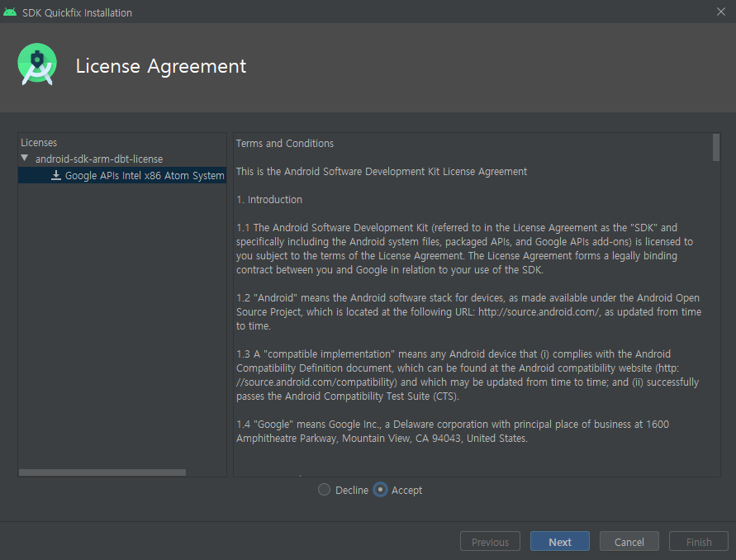Click the Licenses panel horizontal scrollbar

tap(102, 472)
